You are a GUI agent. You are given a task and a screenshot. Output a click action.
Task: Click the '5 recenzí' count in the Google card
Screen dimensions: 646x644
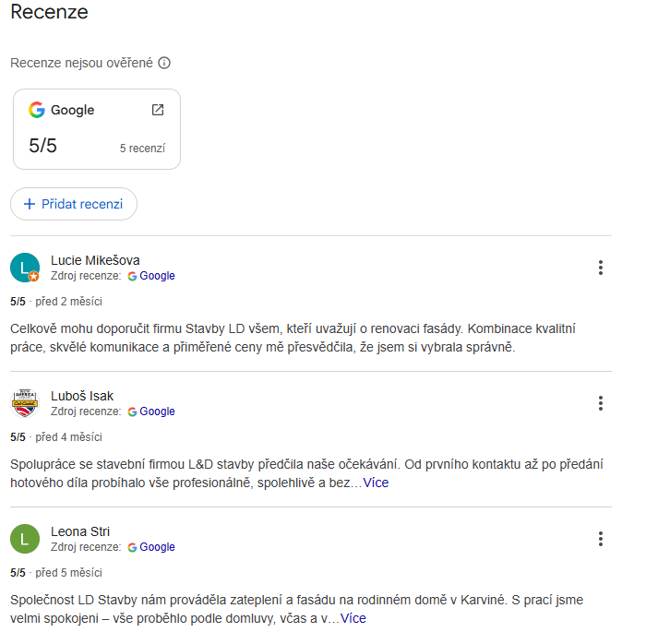pyautogui.click(x=142, y=148)
